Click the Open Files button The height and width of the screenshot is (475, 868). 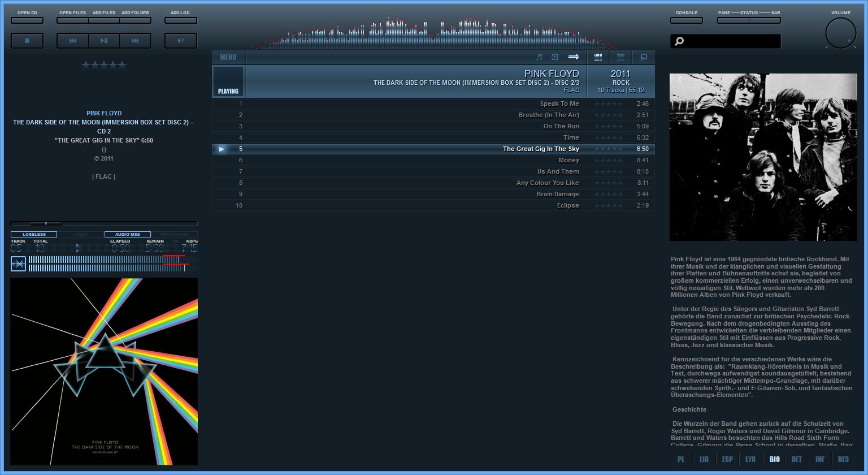pos(73,20)
